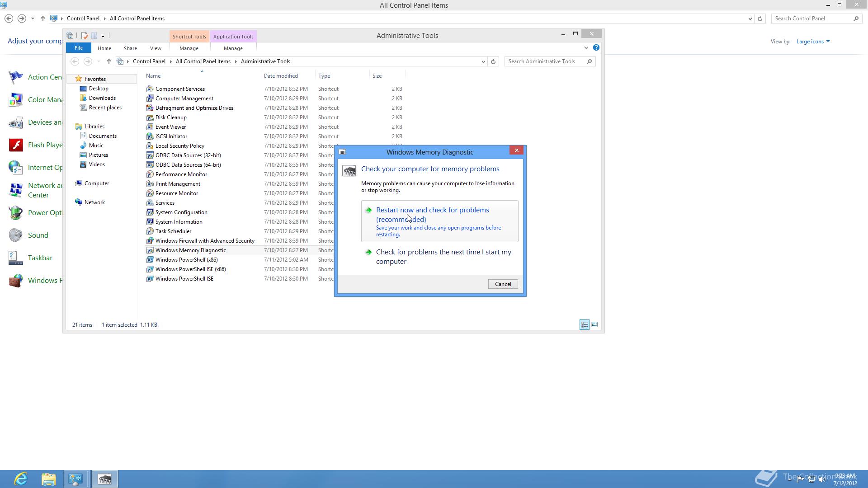
Task: Switch to the View ribbon tab
Action: tap(156, 48)
